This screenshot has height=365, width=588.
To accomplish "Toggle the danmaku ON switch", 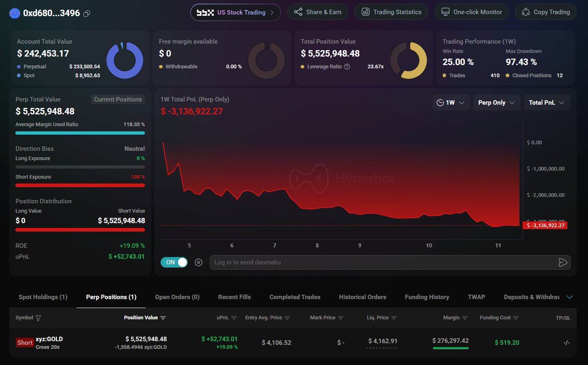I will click(174, 262).
